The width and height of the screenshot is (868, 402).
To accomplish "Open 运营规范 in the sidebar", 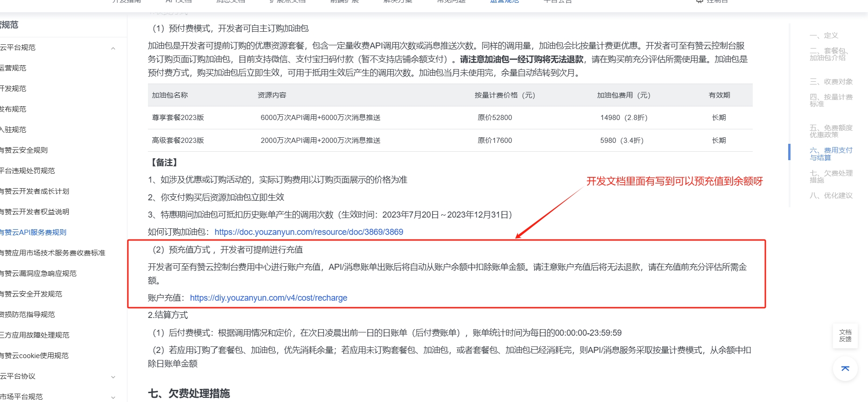I will point(13,68).
